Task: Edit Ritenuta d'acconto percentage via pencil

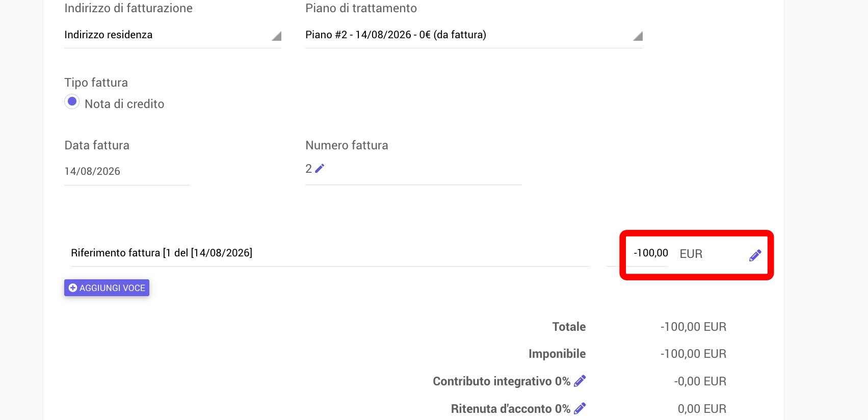Action: (580, 408)
